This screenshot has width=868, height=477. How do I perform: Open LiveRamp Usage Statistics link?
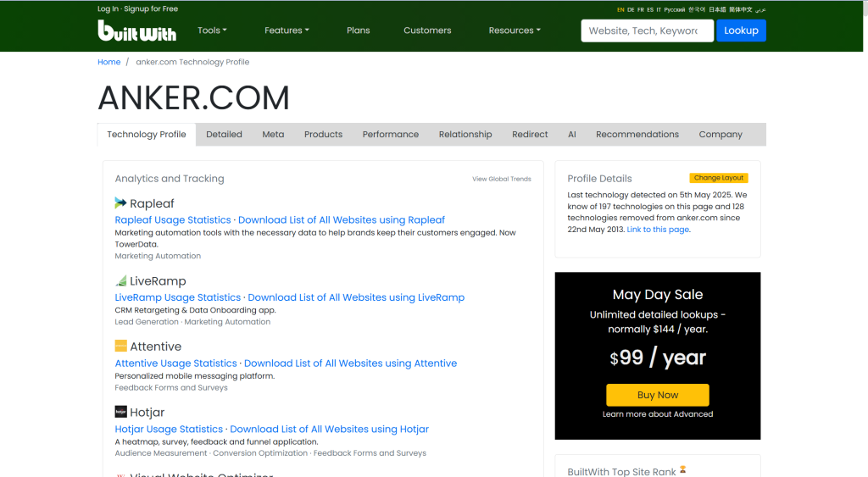[x=178, y=297]
